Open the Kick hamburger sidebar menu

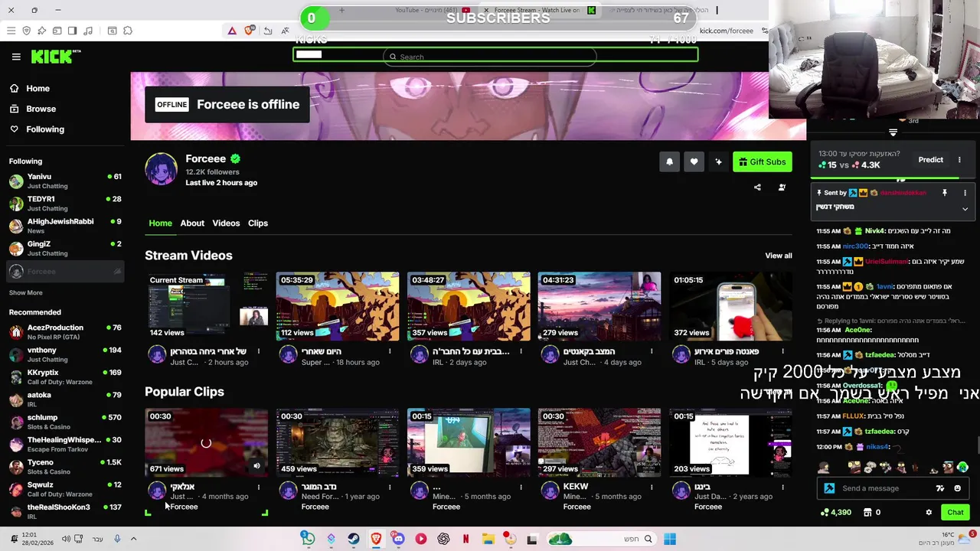16,57
